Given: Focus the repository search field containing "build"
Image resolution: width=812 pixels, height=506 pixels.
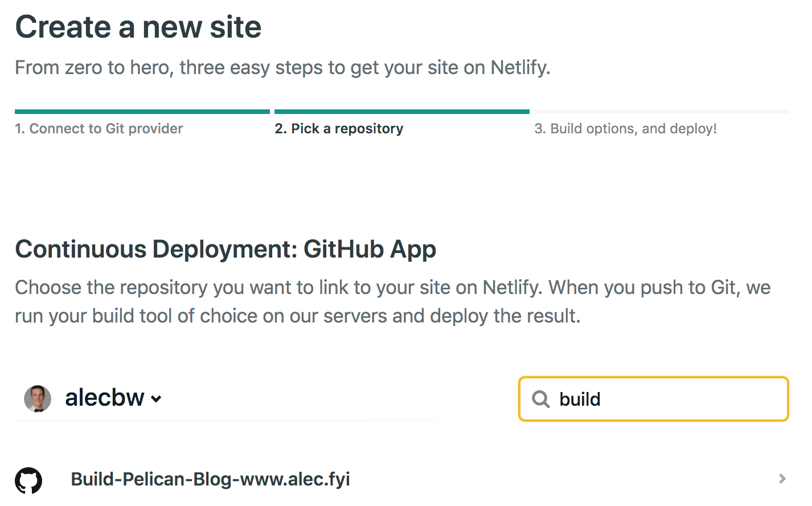Looking at the screenshot, I should 654,399.
